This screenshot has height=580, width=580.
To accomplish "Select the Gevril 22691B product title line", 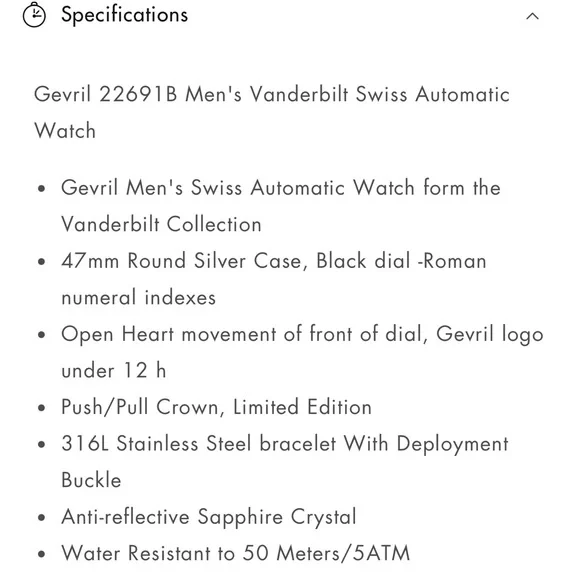I will coord(272,94).
